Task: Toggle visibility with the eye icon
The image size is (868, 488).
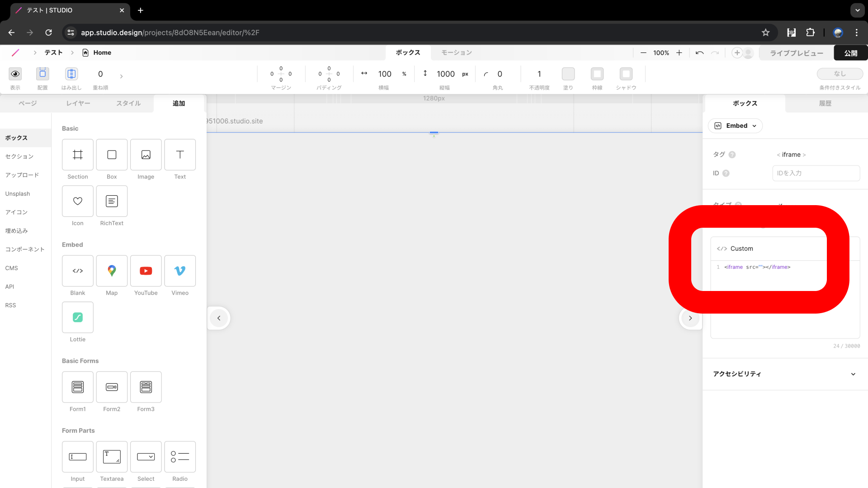Action: (x=15, y=74)
